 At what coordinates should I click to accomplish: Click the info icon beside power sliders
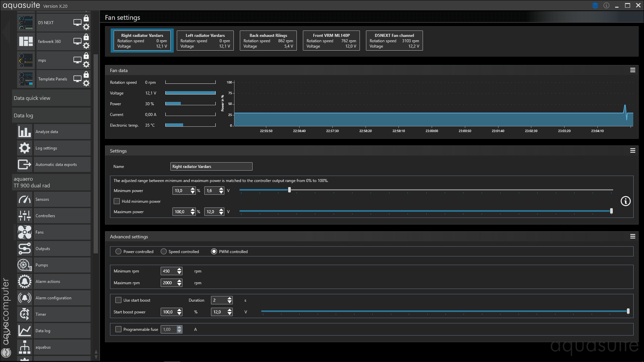[x=626, y=201]
